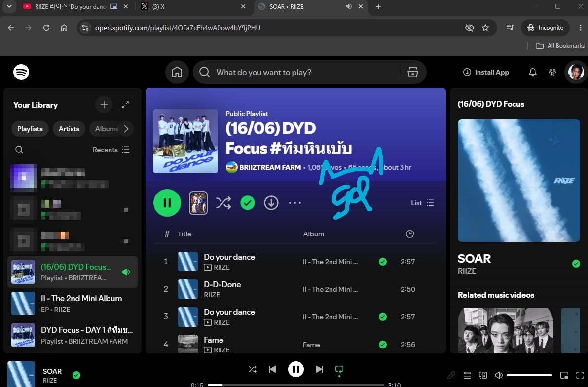The image size is (588, 387).
Task: Open the play queue
Action: coord(467,375)
